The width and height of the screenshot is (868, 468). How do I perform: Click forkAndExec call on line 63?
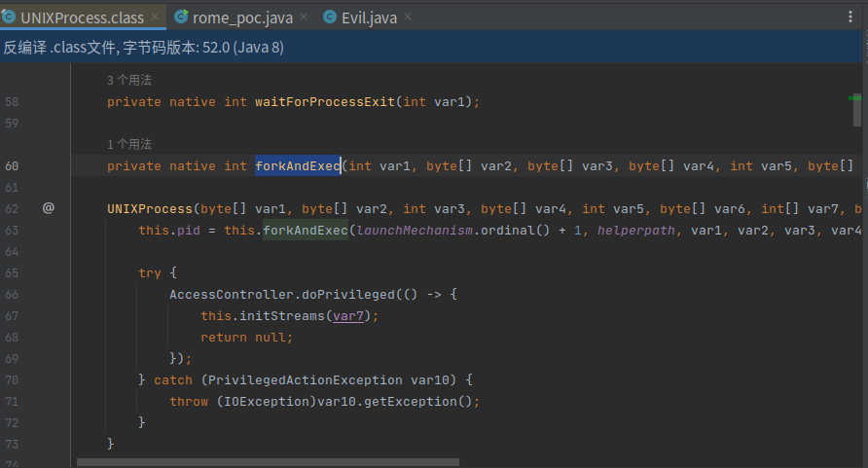(x=305, y=231)
